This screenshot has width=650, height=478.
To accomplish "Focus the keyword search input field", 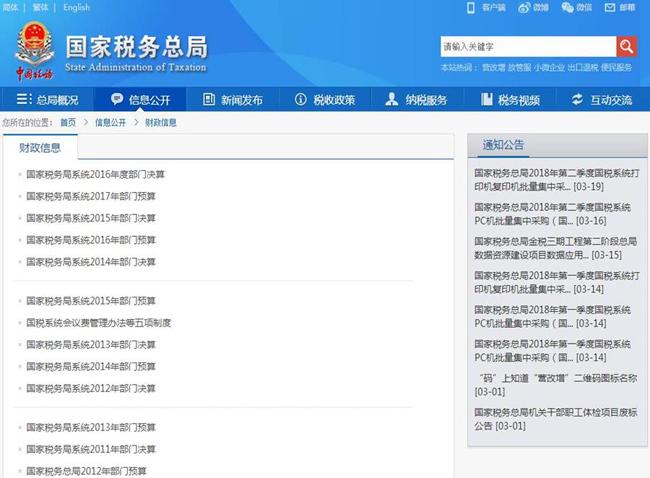I will pyautogui.click(x=529, y=46).
